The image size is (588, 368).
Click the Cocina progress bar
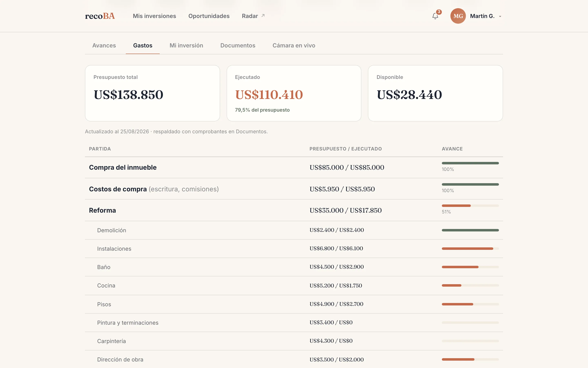[470, 285]
